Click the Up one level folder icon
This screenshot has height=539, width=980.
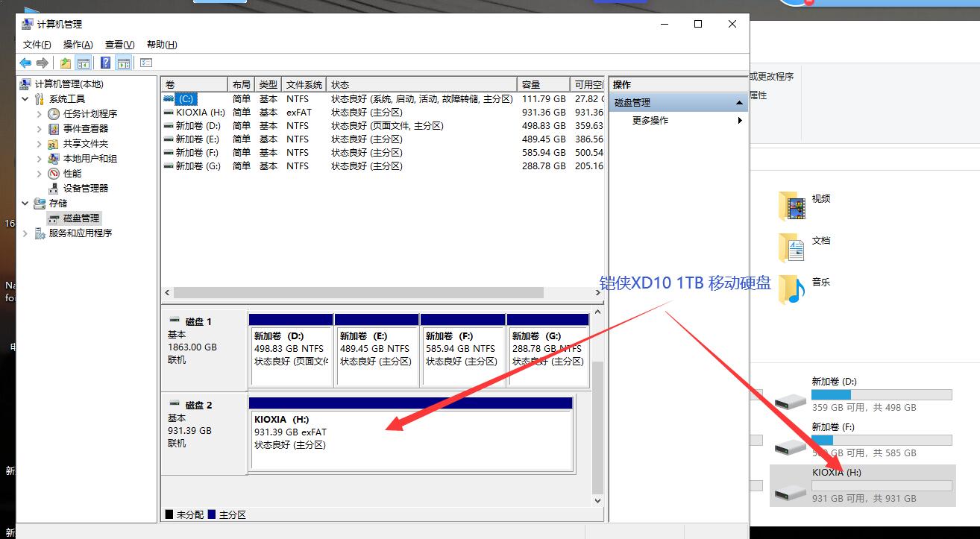click(x=66, y=63)
